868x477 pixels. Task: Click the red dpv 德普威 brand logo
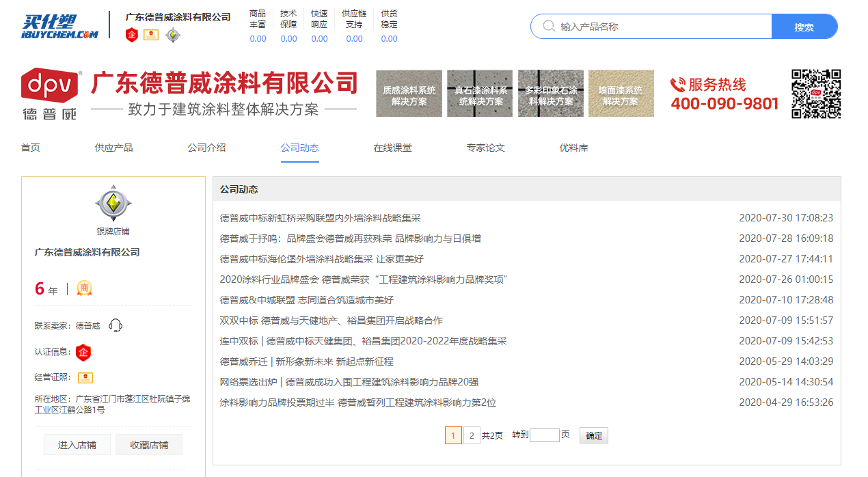(x=51, y=94)
